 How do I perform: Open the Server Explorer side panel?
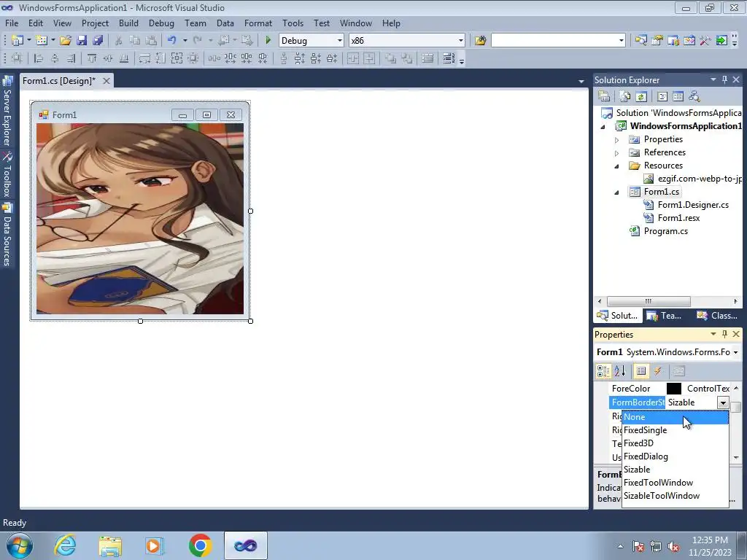[7, 111]
